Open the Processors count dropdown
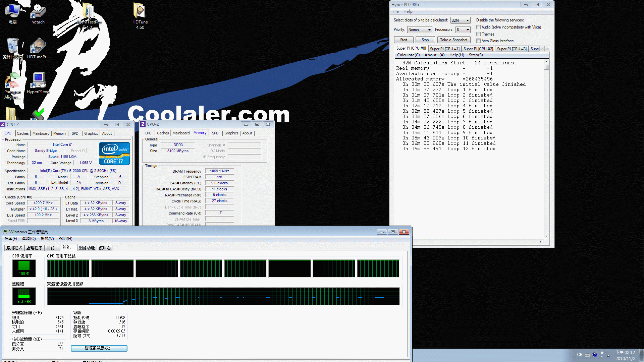 click(463, 30)
